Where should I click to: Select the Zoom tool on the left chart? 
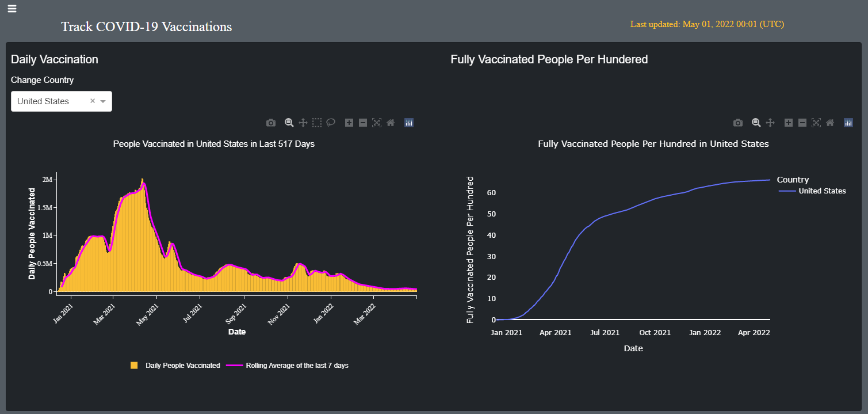click(x=289, y=122)
